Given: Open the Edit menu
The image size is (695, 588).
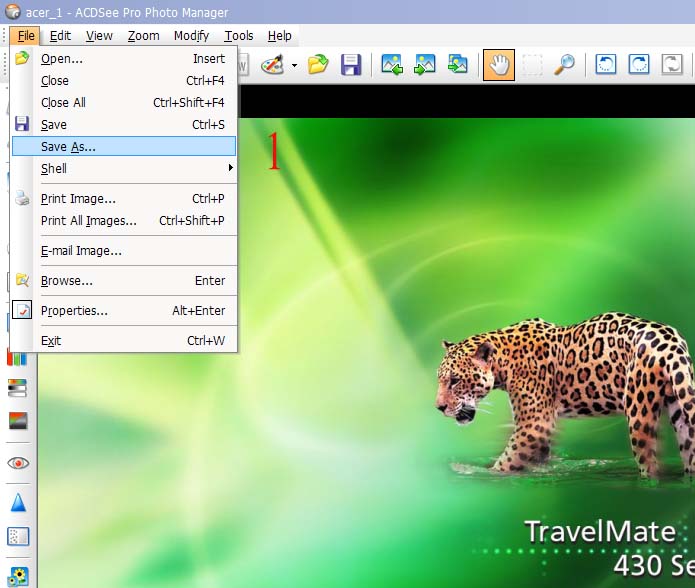Looking at the screenshot, I should point(60,35).
